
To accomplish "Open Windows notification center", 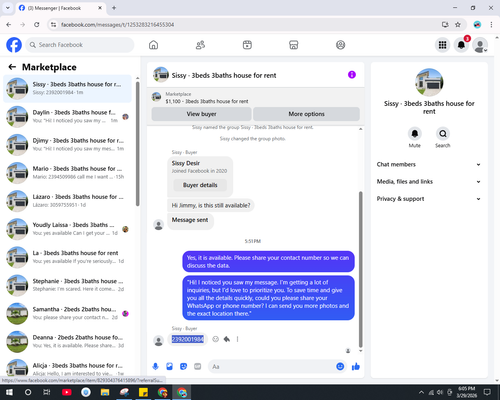I will tap(487, 392).
